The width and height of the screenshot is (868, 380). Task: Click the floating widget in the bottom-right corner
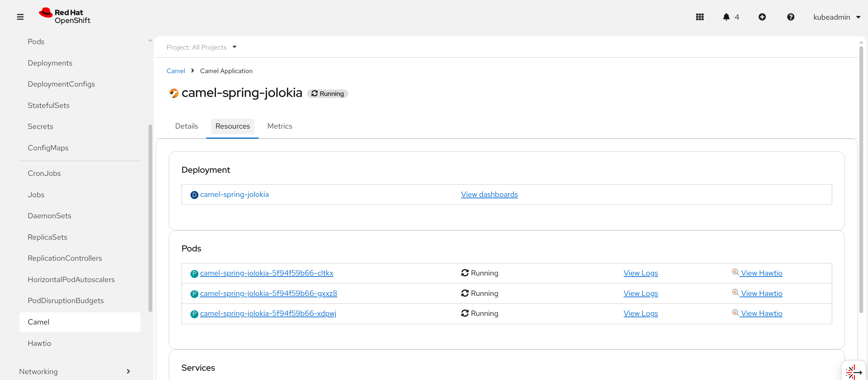854,372
